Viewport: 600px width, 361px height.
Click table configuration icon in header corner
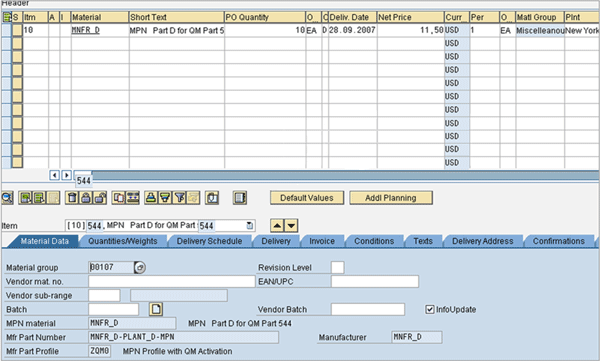pos(7,17)
